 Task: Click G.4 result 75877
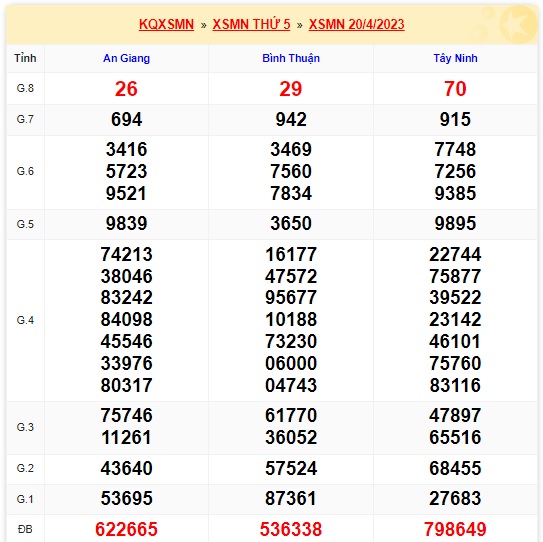[455, 276]
